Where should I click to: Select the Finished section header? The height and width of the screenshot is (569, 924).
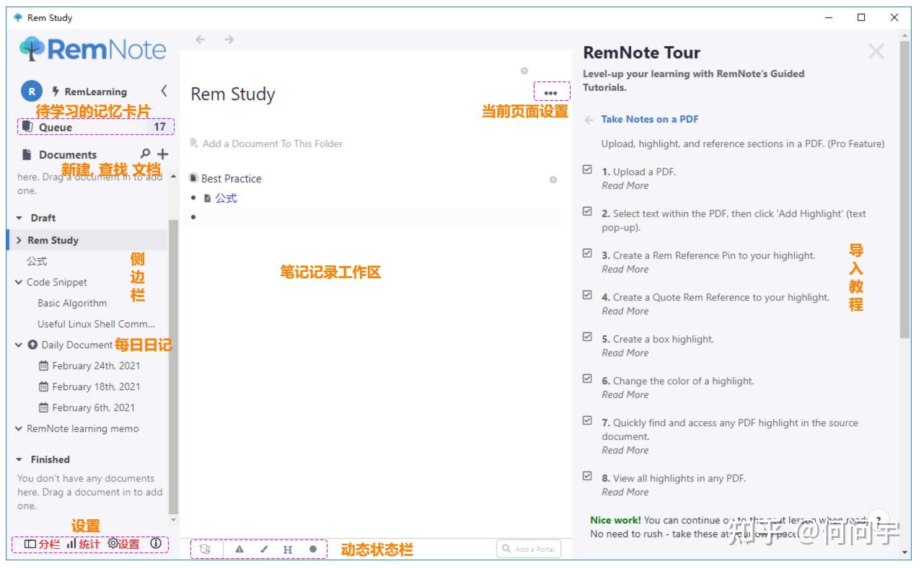click(50, 459)
